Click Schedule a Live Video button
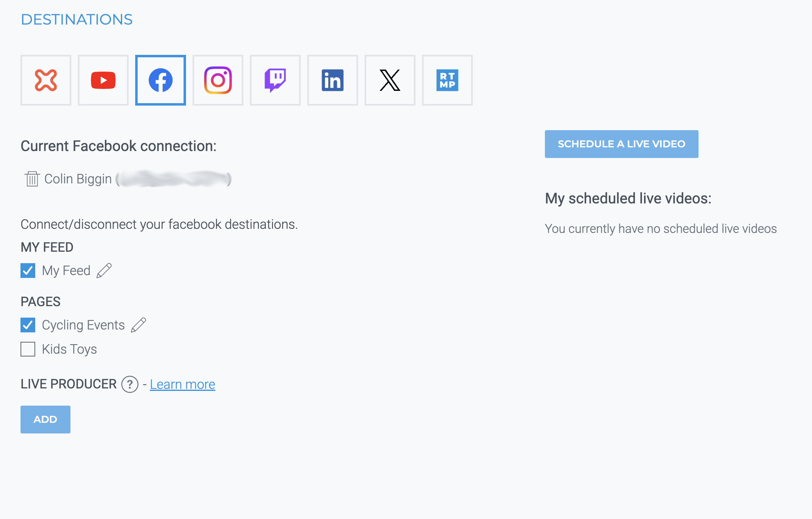Screen dimensions: 812x519 [621, 144]
